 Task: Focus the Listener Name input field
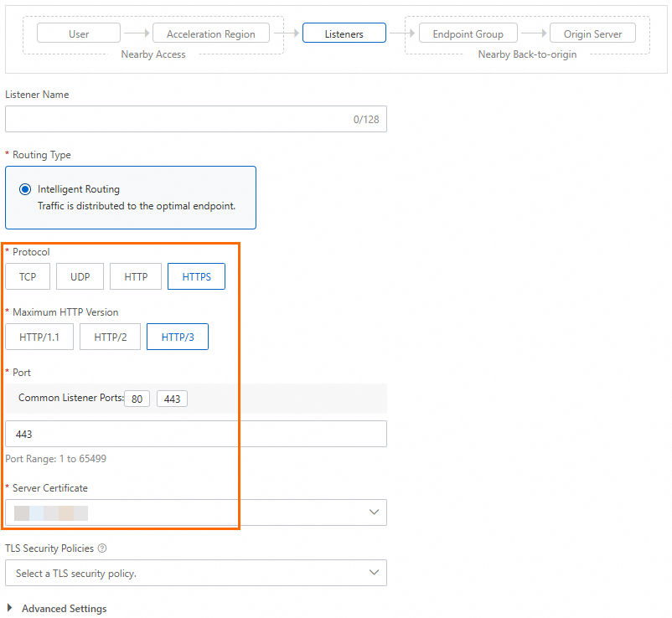tap(196, 119)
